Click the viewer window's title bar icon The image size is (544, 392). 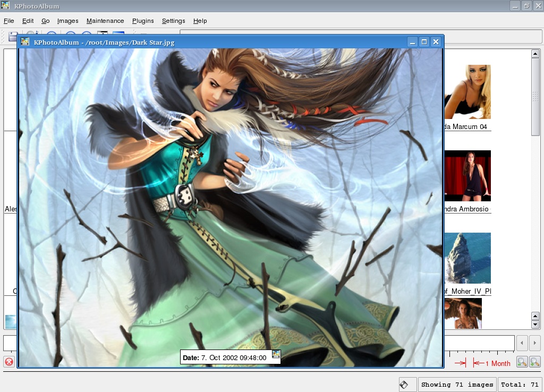[24, 42]
